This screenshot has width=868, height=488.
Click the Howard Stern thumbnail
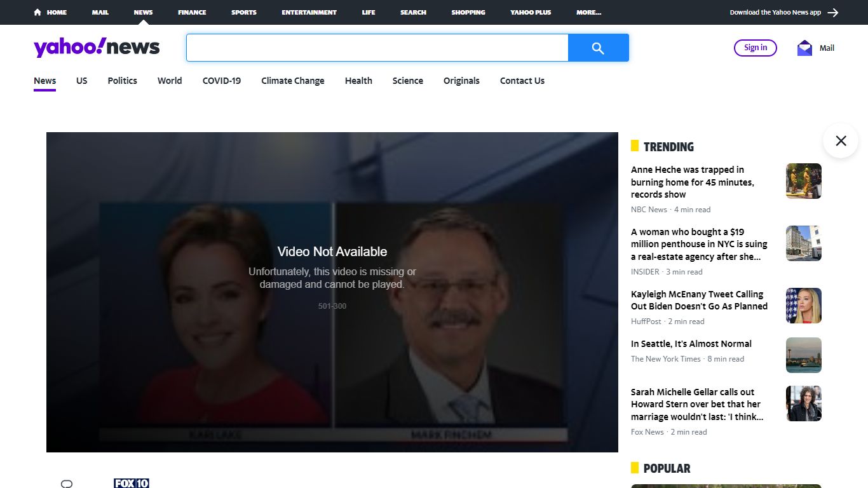[x=804, y=403]
